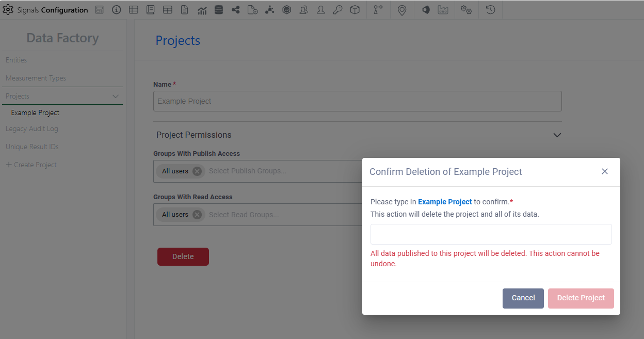Click the location pin toolbar icon
This screenshot has width=644, height=339.
point(402,10)
